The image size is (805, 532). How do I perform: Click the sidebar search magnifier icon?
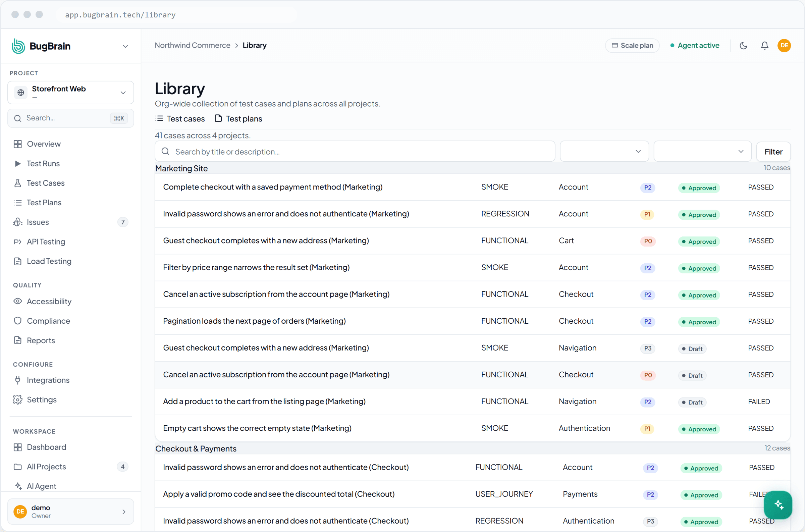click(18, 118)
